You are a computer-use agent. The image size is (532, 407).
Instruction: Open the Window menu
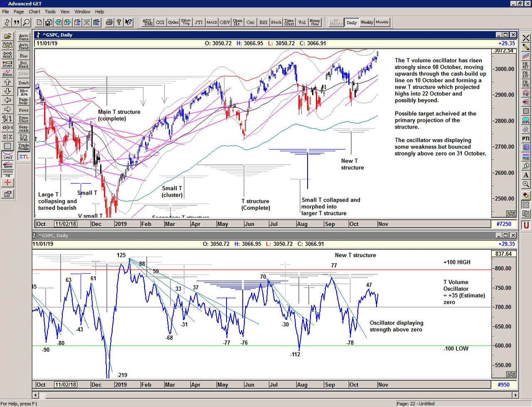82,12
